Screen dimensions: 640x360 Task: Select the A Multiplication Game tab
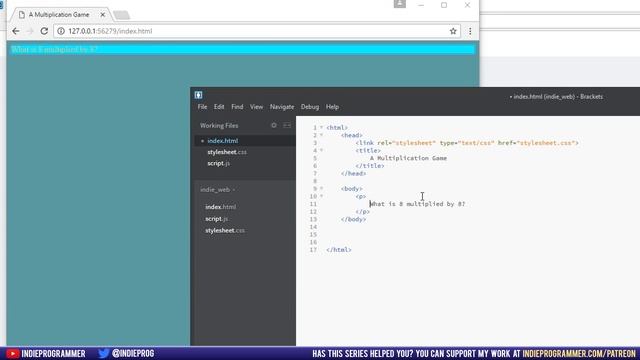(59, 15)
